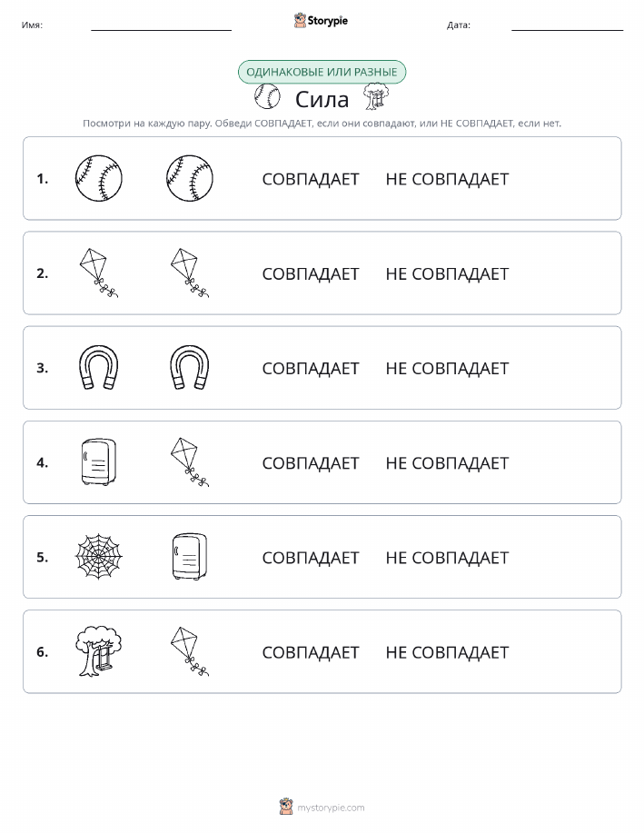Choose СОВПАДАЕТ for row 6

pyautogui.click(x=311, y=652)
